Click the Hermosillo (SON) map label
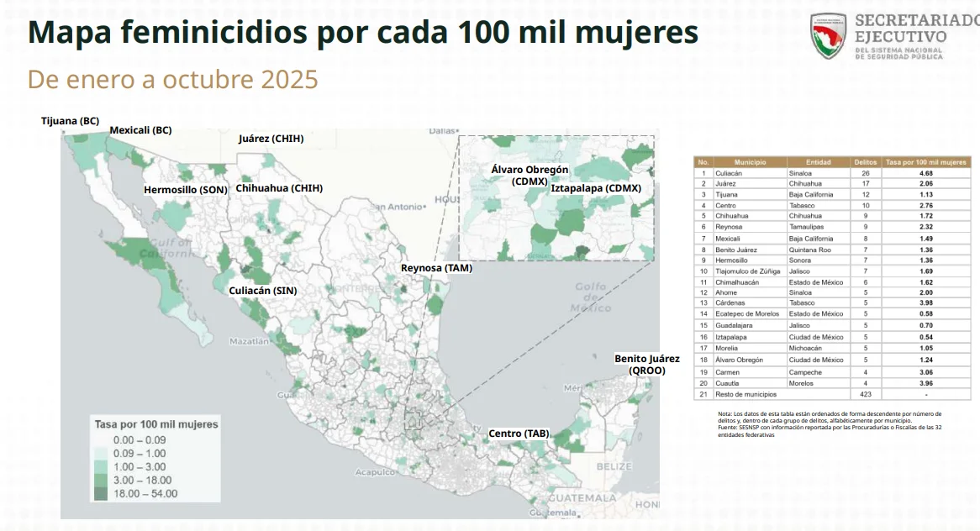Image resolution: width=980 pixels, height=531 pixels. click(x=185, y=190)
